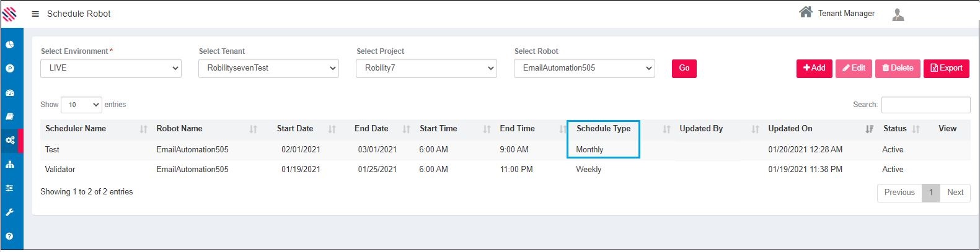
Task: Click the book icon in sidebar
Action: tap(10, 116)
